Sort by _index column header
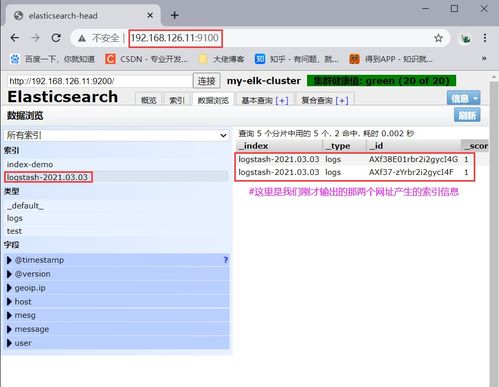This screenshot has height=387, width=499. pos(279,146)
